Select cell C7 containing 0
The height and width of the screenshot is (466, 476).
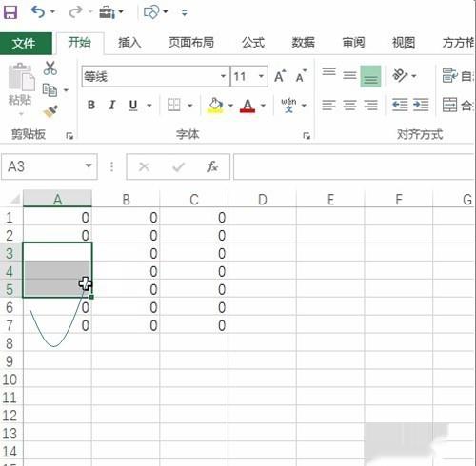pos(194,325)
